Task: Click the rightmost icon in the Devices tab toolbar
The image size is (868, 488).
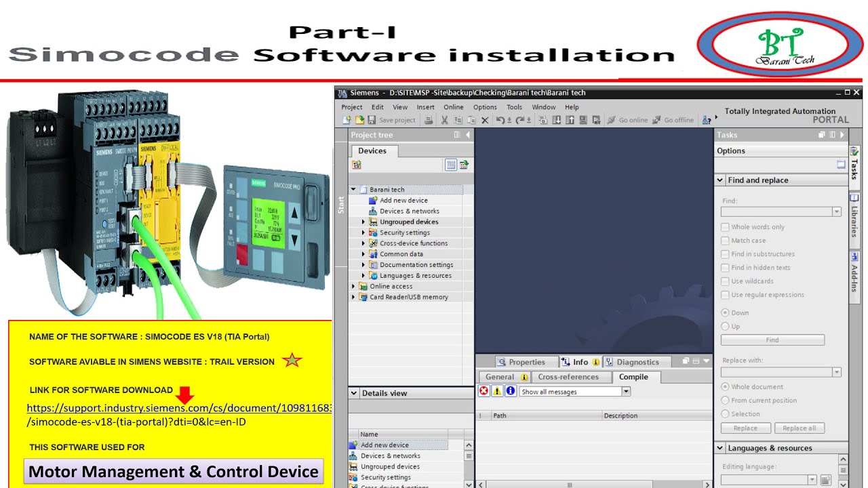Action: click(x=465, y=165)
